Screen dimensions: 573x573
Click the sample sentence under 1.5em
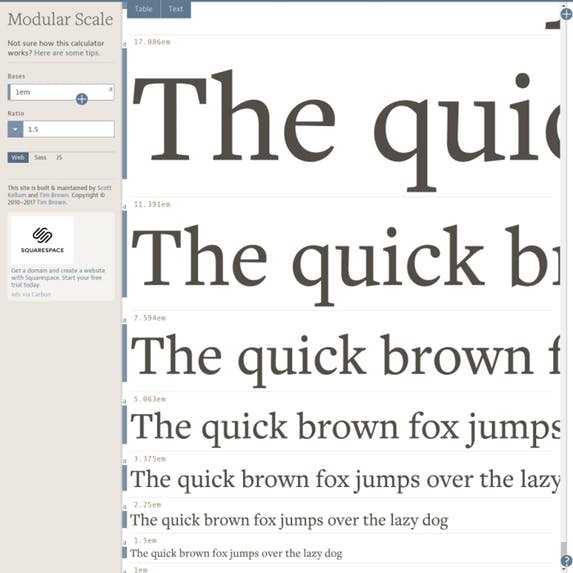tap(236, 554)
